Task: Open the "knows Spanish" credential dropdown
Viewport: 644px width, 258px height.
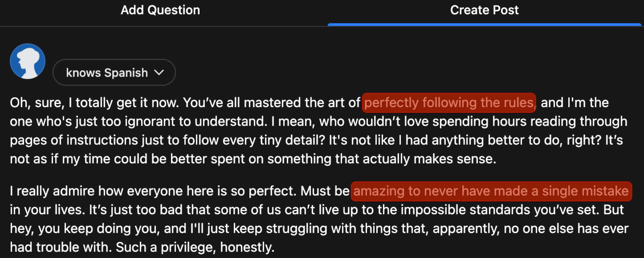Action: coord(107,73)
